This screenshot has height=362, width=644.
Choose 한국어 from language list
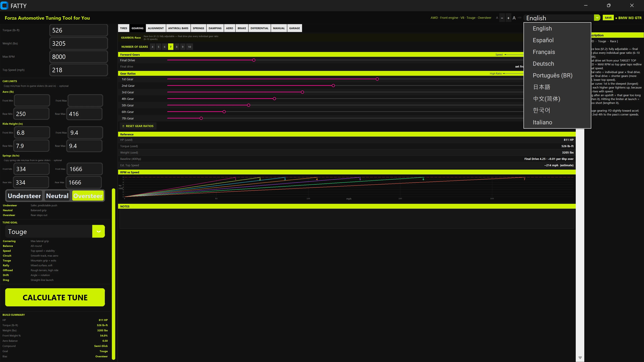(557, 110)
